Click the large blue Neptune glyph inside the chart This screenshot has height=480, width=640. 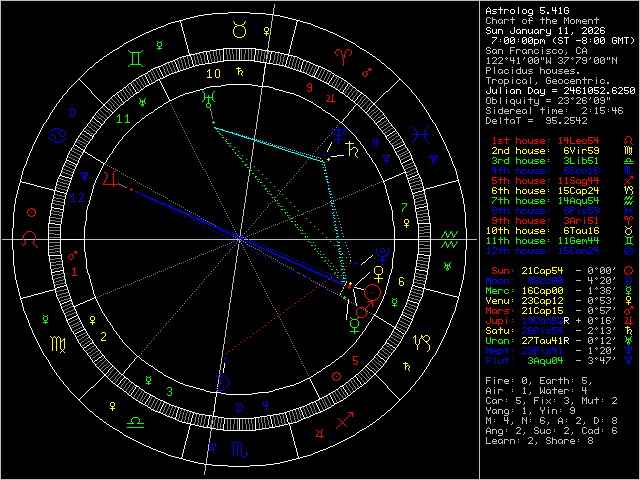click(338, 134)
